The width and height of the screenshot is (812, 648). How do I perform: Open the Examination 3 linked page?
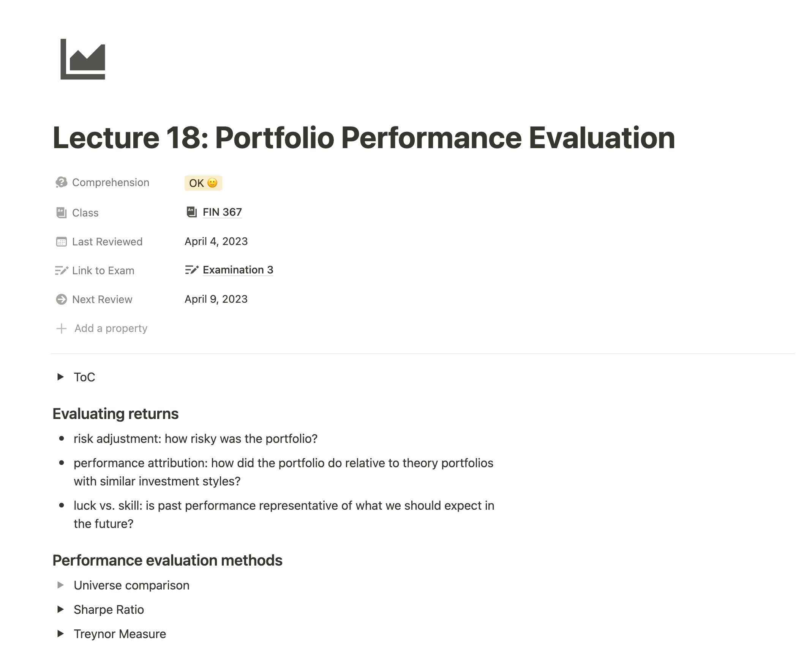(x=238, y=270)
